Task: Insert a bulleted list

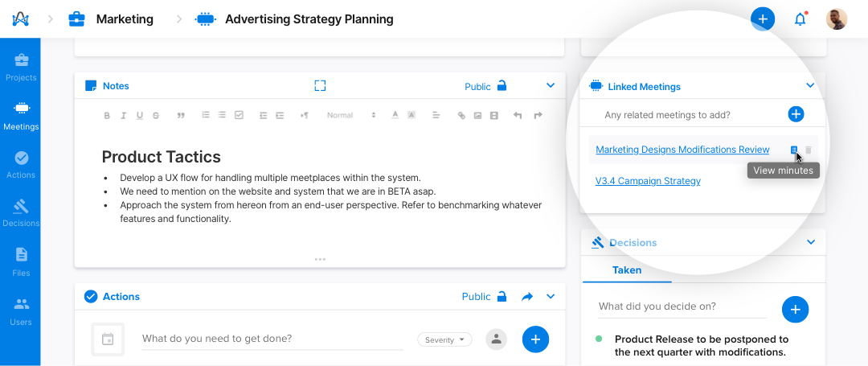Action: [x=222, y=115]
